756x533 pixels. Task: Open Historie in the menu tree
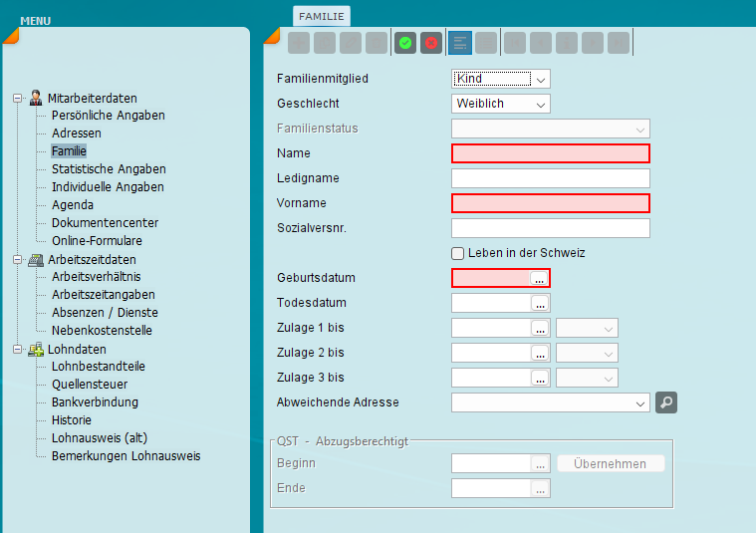point(72,420)
